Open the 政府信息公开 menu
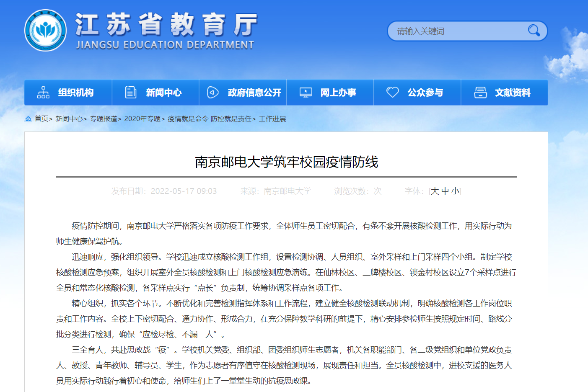The height and width of the screenshot is (392, 588). point(243,93)
